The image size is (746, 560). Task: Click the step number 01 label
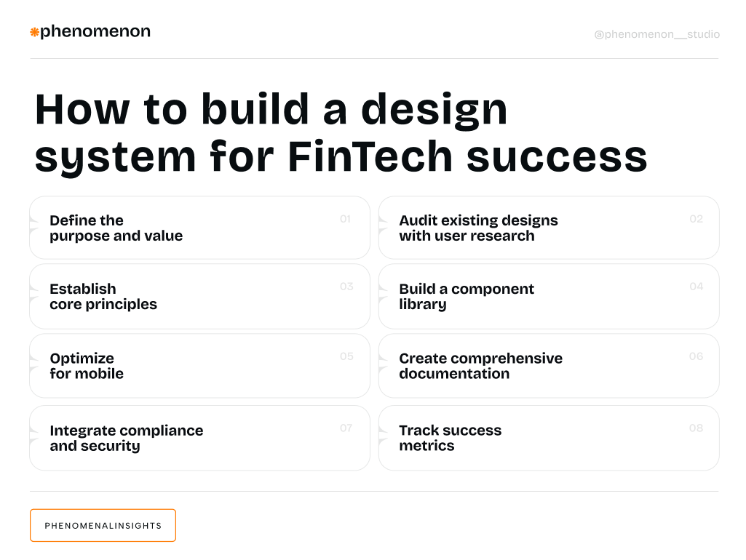[346, 219]
